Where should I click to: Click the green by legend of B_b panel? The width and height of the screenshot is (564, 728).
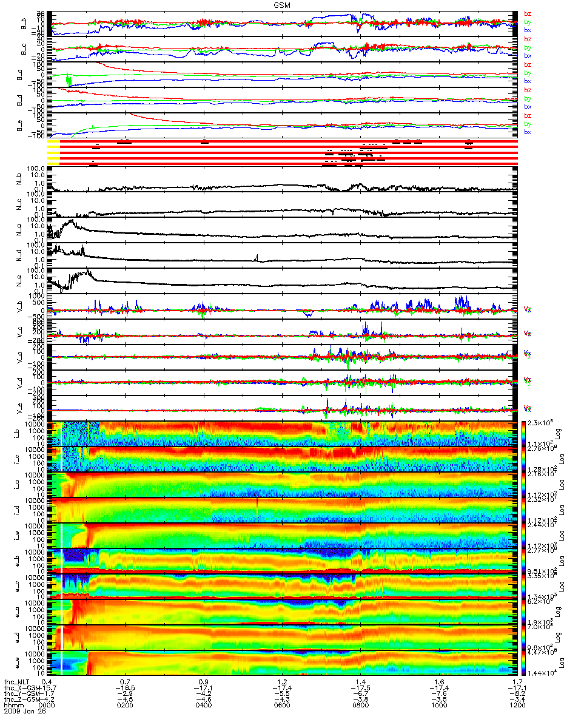pos(528,22)
